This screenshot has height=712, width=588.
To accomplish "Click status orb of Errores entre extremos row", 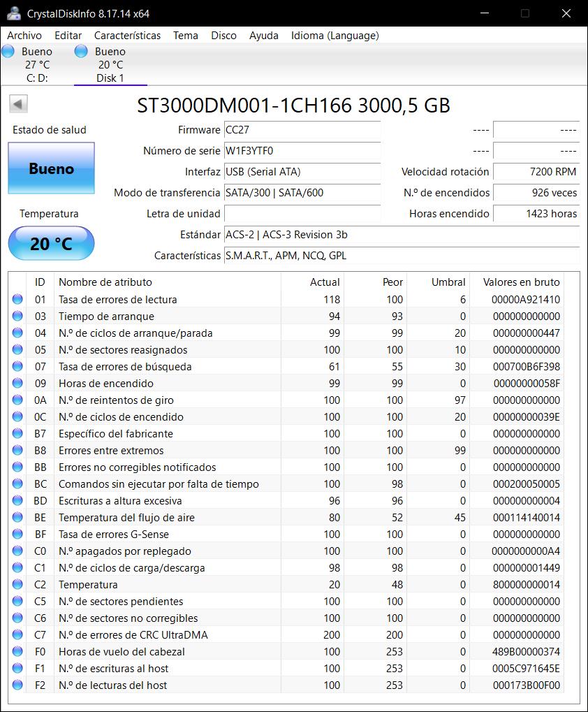I will tap(17, 451).
